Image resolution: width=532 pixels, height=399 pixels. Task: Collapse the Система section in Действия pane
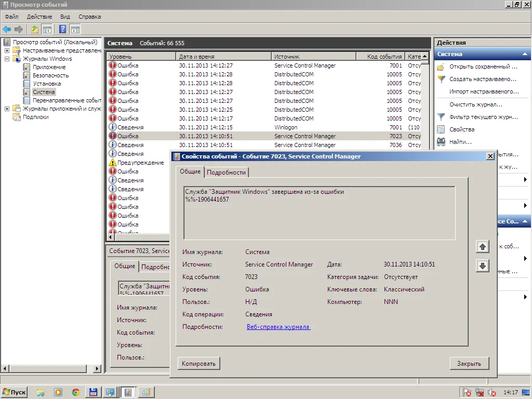[525, 54]
